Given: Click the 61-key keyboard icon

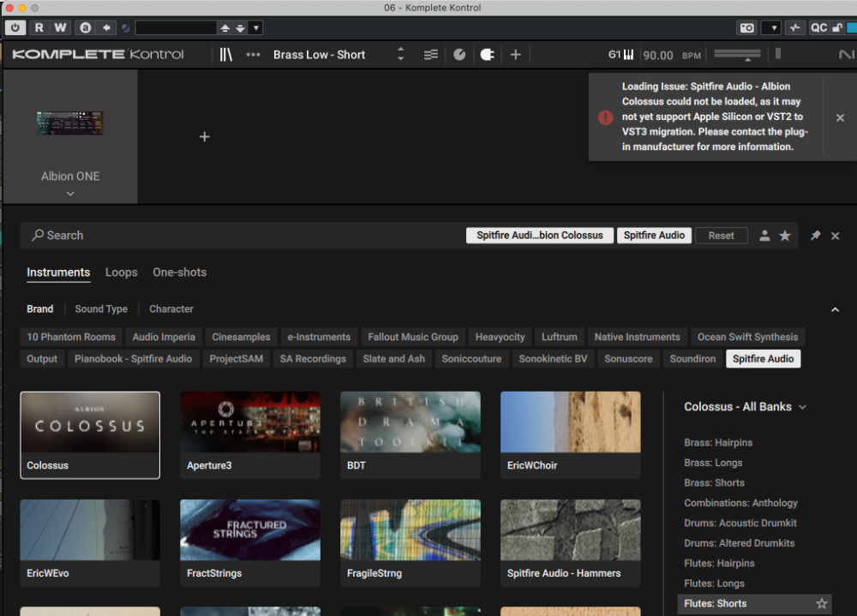Looking at the screenshot, I should point(620,55).
